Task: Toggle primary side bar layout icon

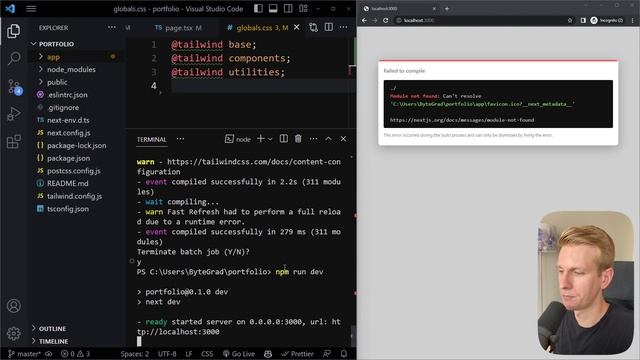Action: pyautogui.click(x=258, y=9)
